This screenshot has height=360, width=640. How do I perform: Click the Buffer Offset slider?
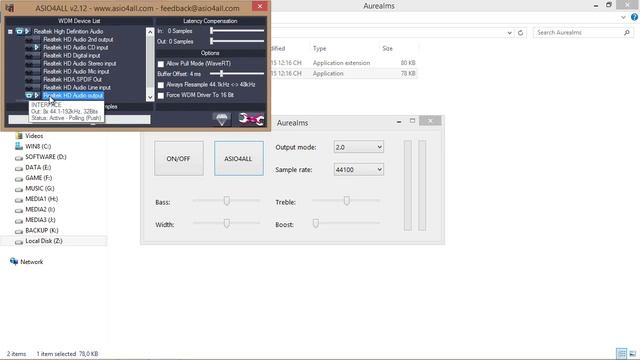click(237, 74)
